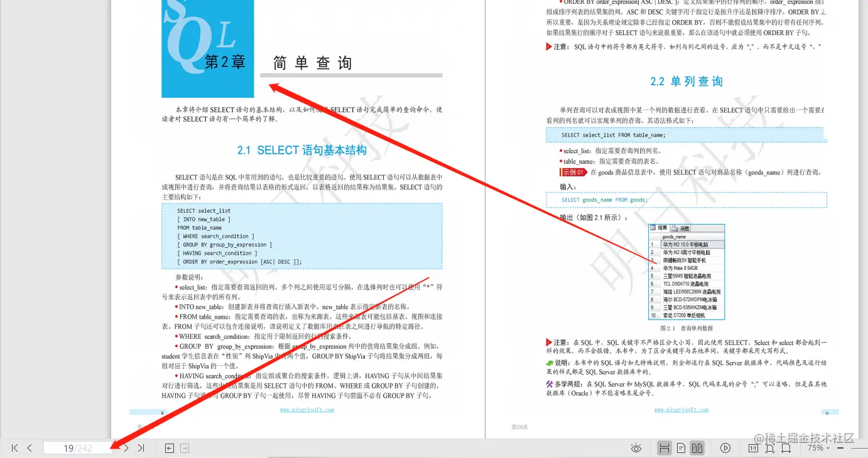Click the 参数说明： label

click(191, 277)
